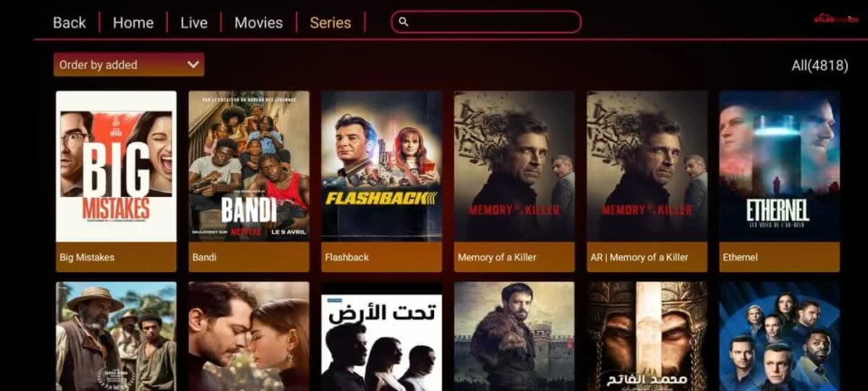
Task: Open the Live tab
Action: tap(194, 23)
